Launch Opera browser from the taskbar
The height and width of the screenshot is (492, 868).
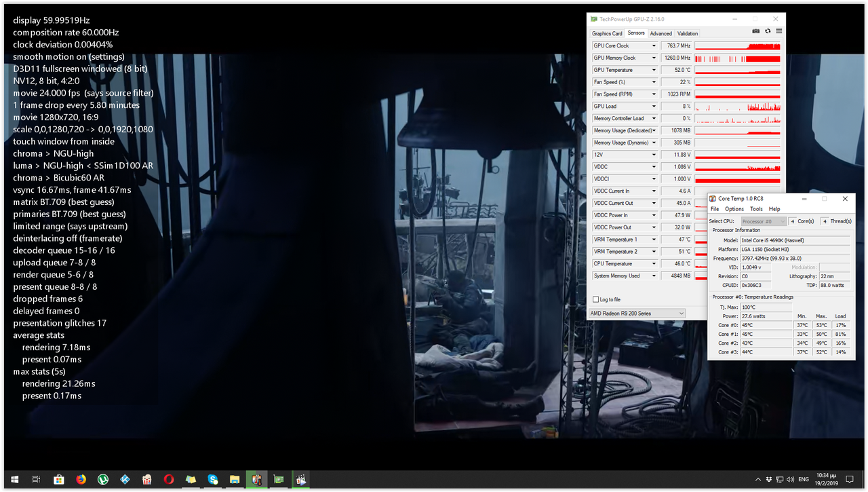169,479
